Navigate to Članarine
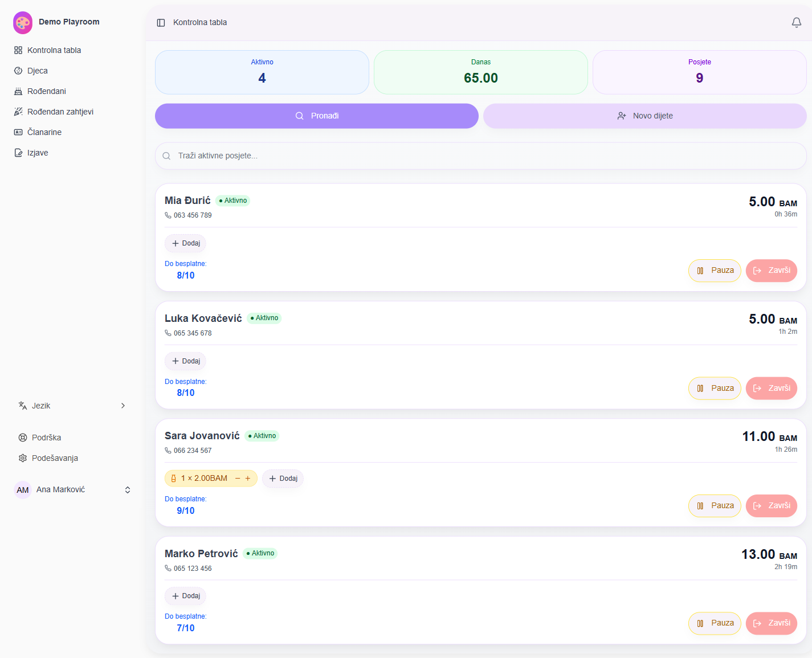Image resolution: width=812 pixels, height=658 pixels. pyautogui.click(x=72, y=132)
